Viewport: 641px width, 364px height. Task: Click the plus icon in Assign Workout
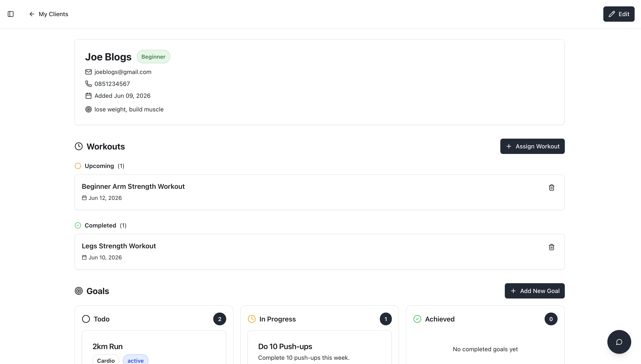pos(508,146)
